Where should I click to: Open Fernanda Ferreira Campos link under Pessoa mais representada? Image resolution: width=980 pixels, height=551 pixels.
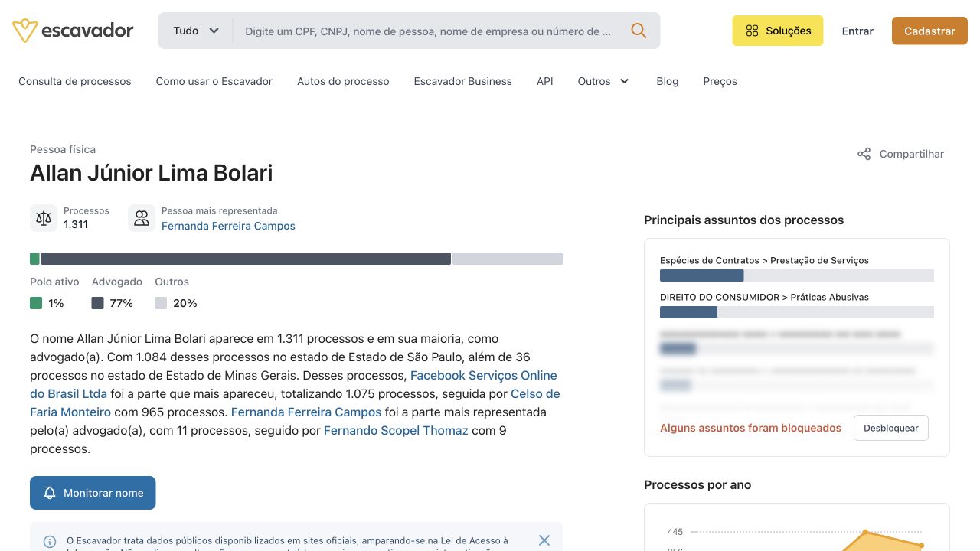[x=228, y=226]
